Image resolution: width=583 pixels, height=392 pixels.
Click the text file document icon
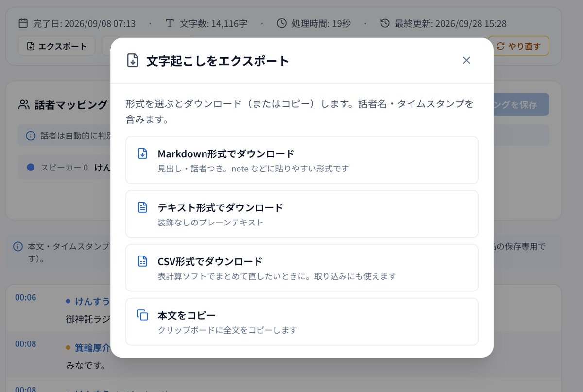pos(142,207)
